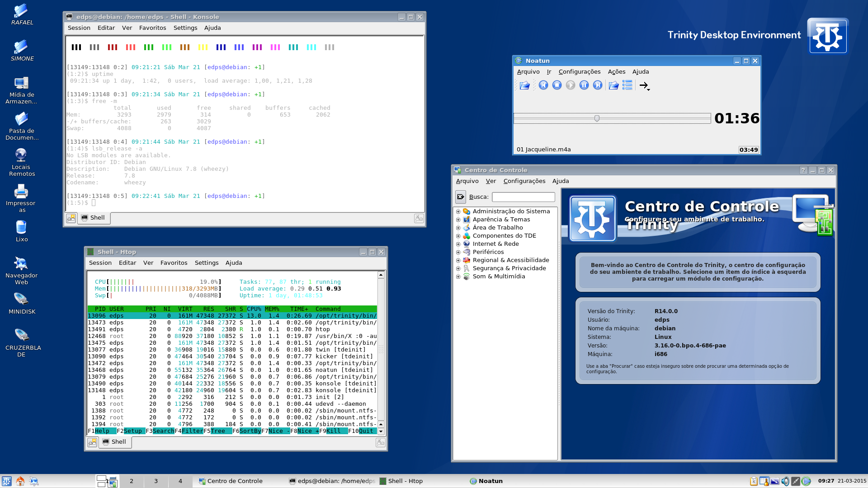Switch to virtual desktop 4 in pager

coord(180,481)
